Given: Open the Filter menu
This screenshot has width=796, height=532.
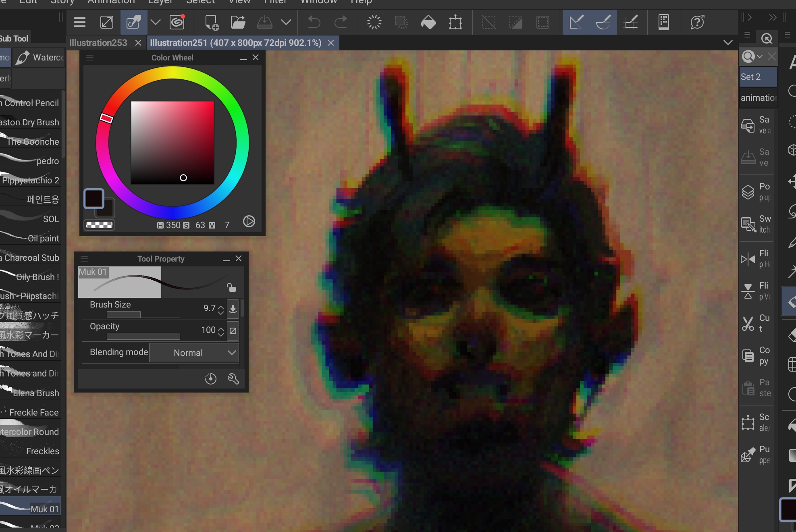Looking at the screenshot, I should pos(275,2).
